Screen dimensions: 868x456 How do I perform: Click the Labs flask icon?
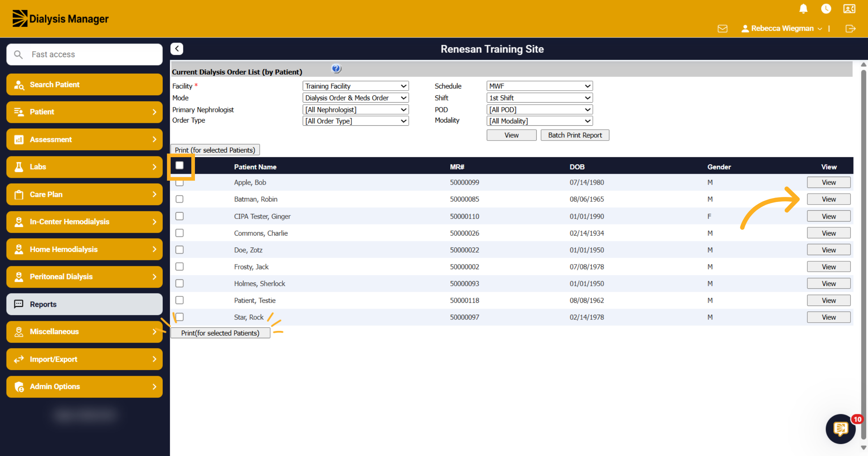pyautogui.click(x=19, y=167)
